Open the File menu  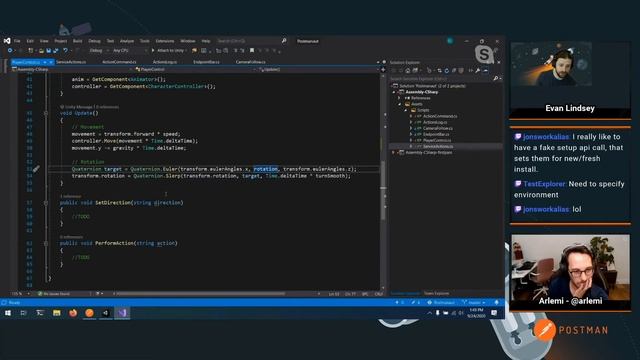coord(17,41)
